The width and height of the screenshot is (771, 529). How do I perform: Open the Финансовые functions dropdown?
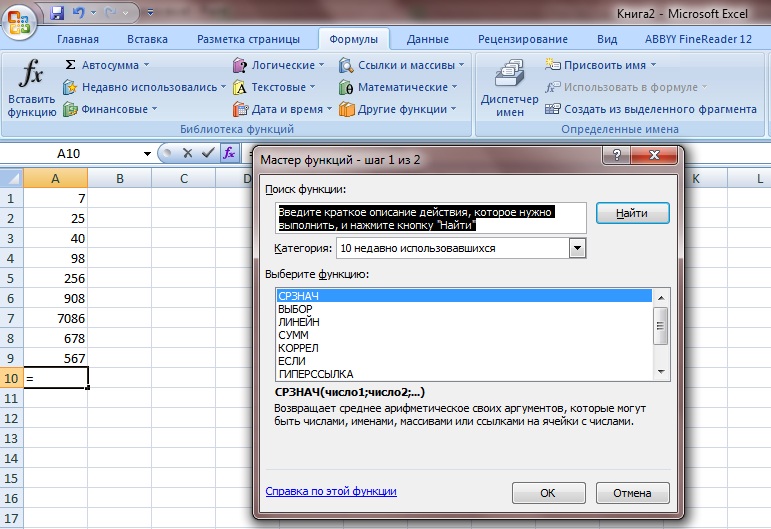tap(153, 109)
